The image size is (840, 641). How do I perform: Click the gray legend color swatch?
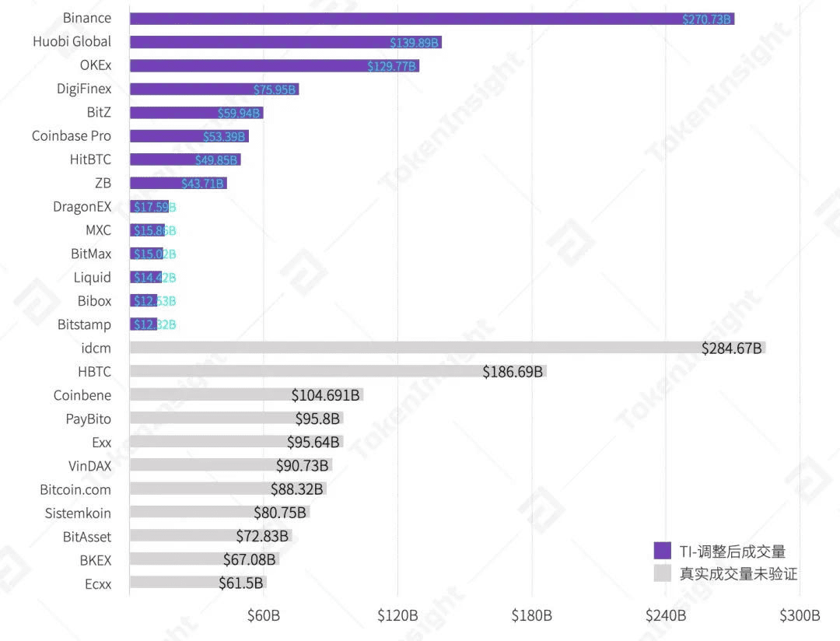click(x=662, y=573)
